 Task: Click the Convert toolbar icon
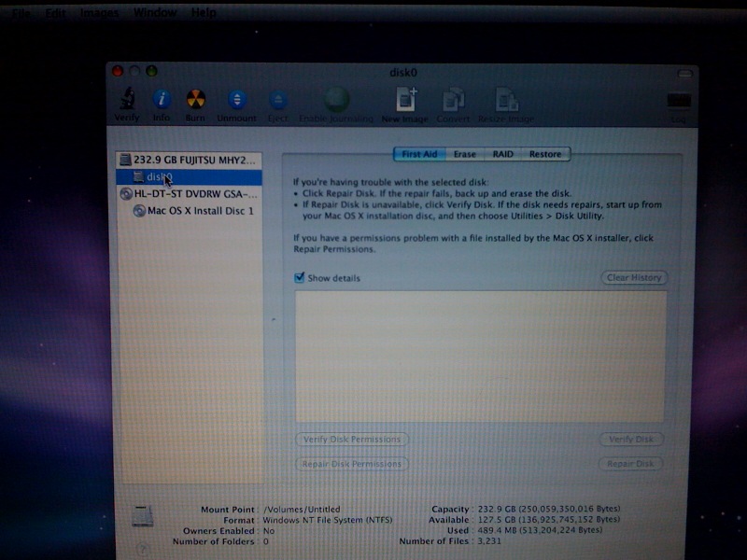click(453, 100)
